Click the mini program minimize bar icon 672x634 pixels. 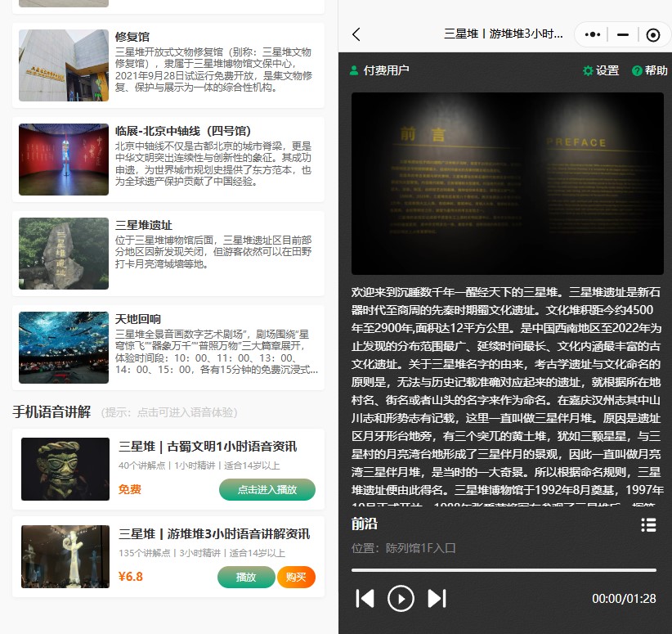623,34
